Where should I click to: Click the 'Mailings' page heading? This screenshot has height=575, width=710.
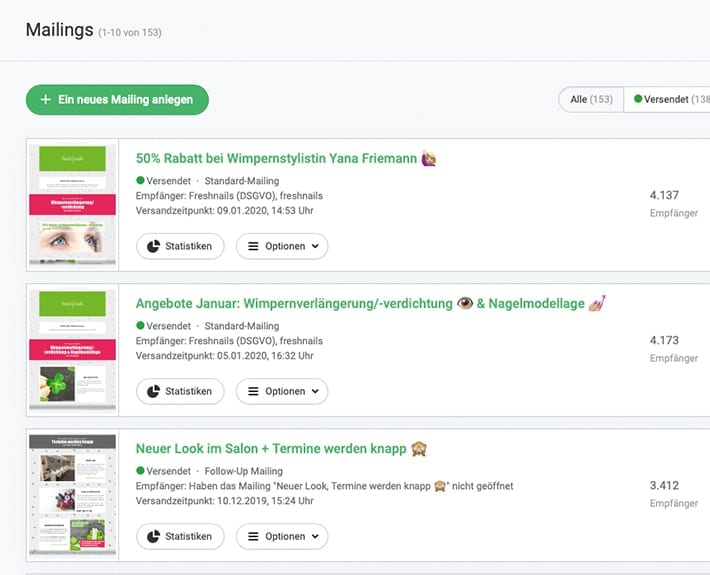coord(59,30)
